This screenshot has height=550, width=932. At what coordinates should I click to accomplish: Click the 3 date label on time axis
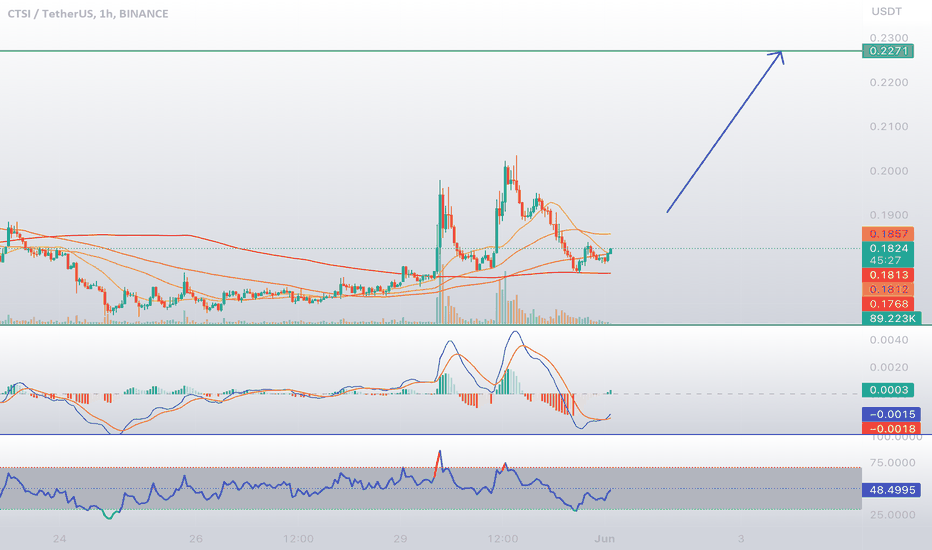click(741, 539)
